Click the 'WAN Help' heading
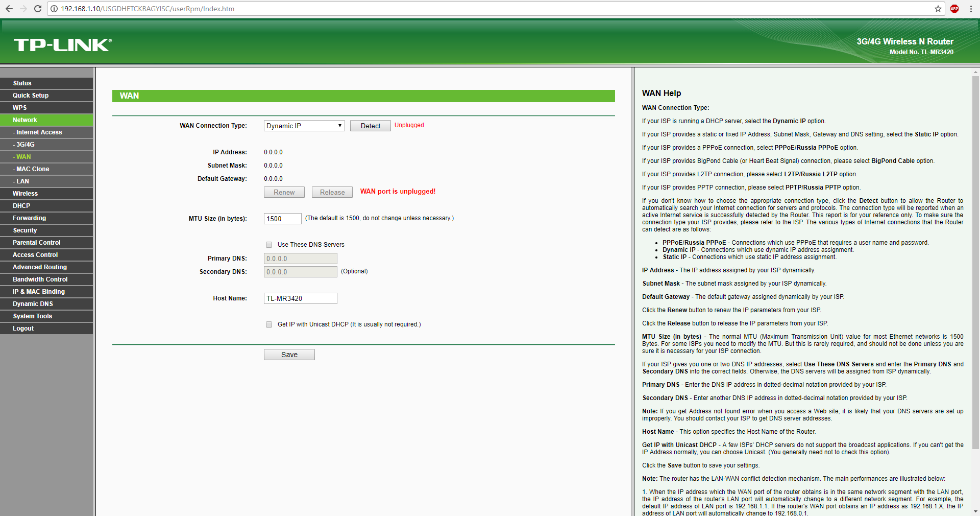 661,93
